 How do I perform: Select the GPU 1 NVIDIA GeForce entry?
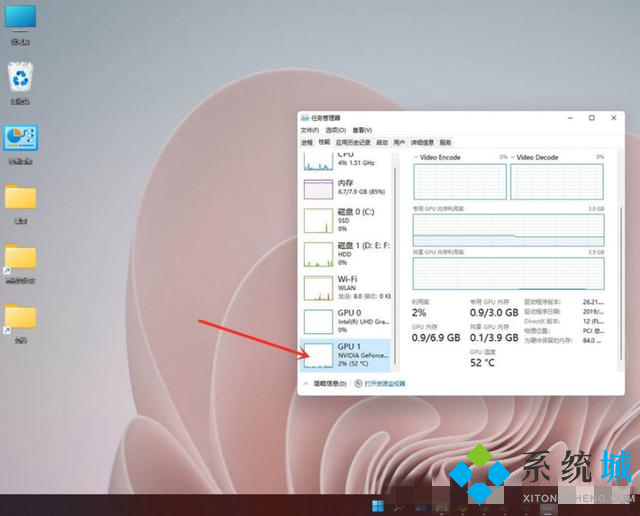(346, 355)
